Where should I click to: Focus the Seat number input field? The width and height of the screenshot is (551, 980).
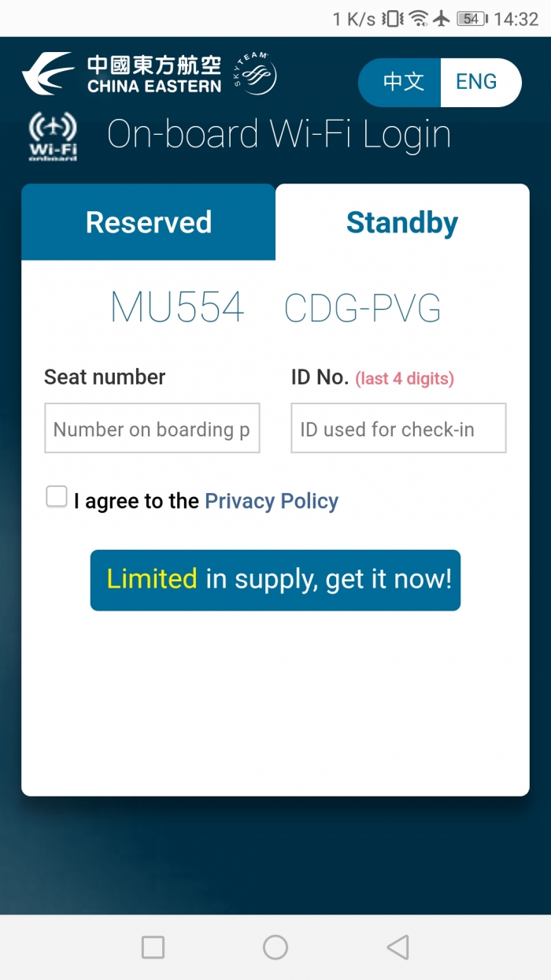[x=152, y=429]
